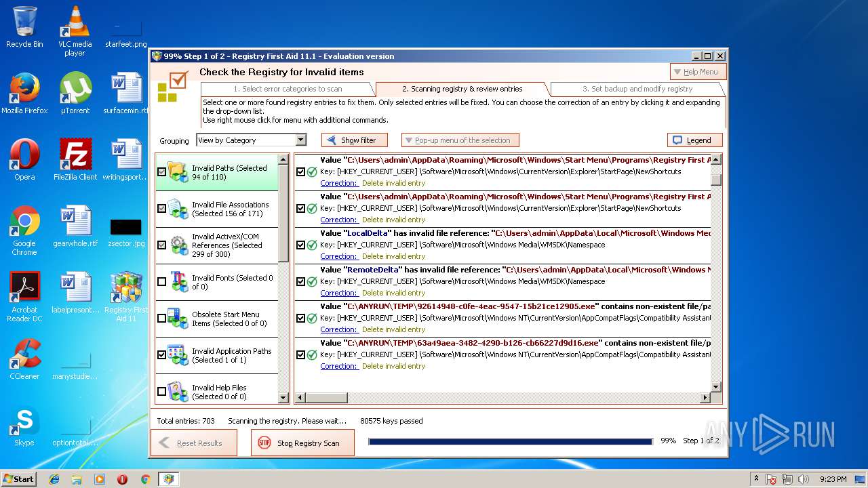Image resolution: width=868 pixels, height=488 pixels.
Task: Click the system clock showing 9:23 PM
Action: 833,479
